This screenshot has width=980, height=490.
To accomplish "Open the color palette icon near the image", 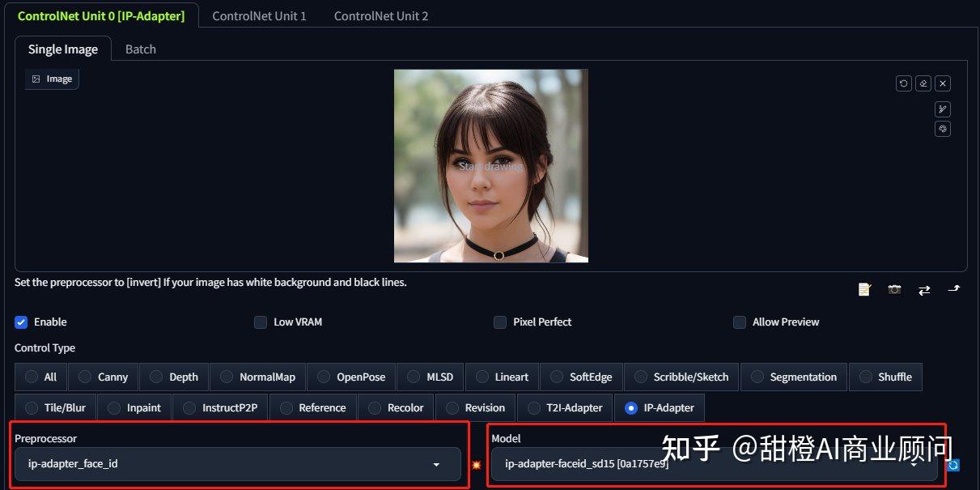I will (942, 128).
